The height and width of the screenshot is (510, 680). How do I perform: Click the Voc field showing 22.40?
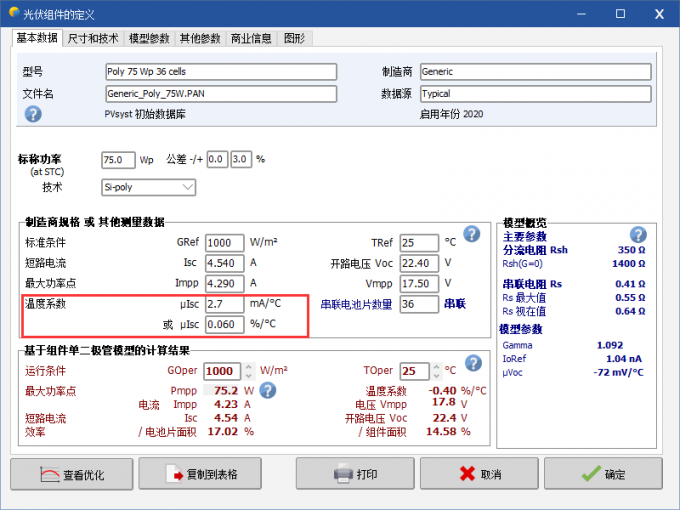tap(419, 263)
